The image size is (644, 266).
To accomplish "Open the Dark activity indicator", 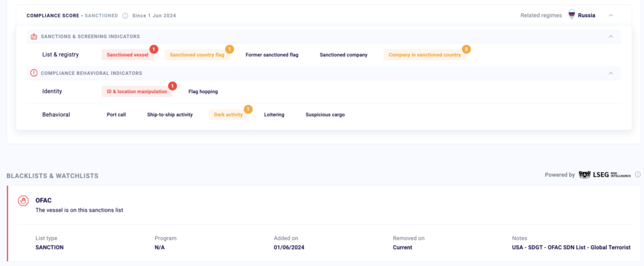I will coord(228,115).
